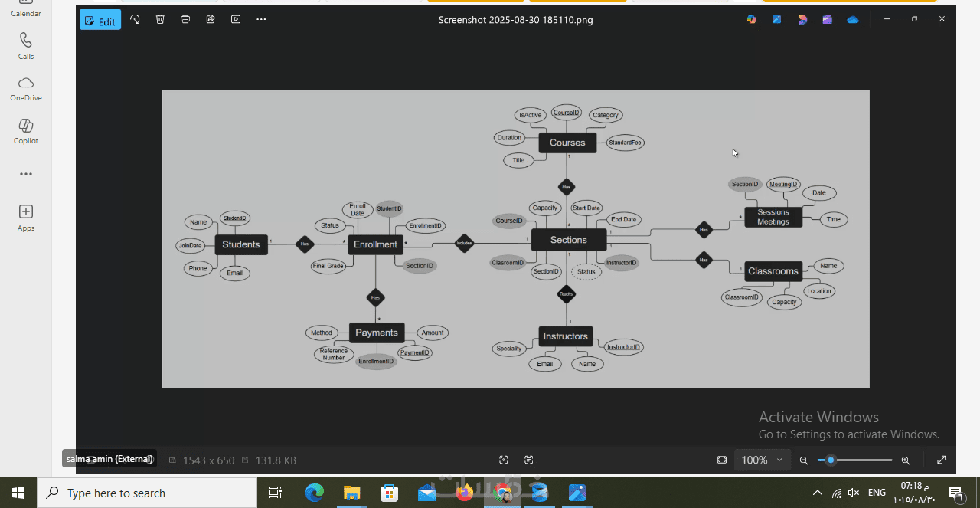980x508 pixels.
Task: Switch to the Photos app taskbar icon
Action: (x=577, y=493)
